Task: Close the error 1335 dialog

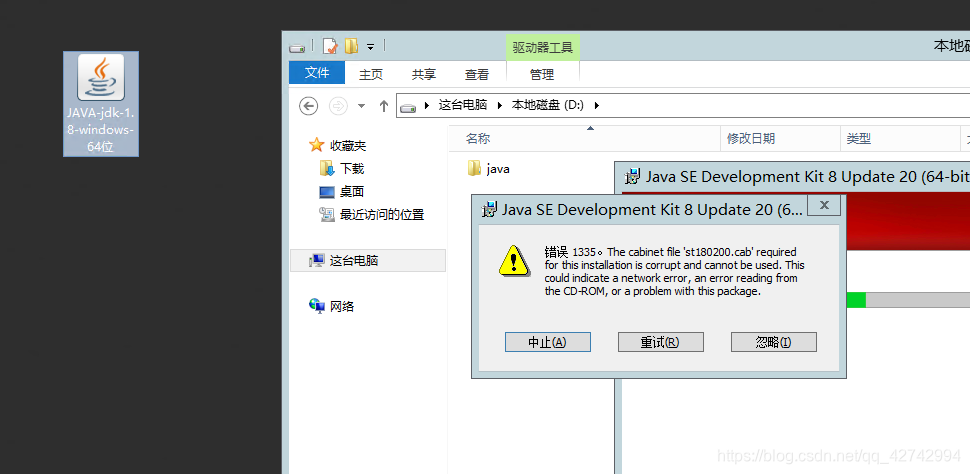Action: pyautogui.click(x=824, y=205)
